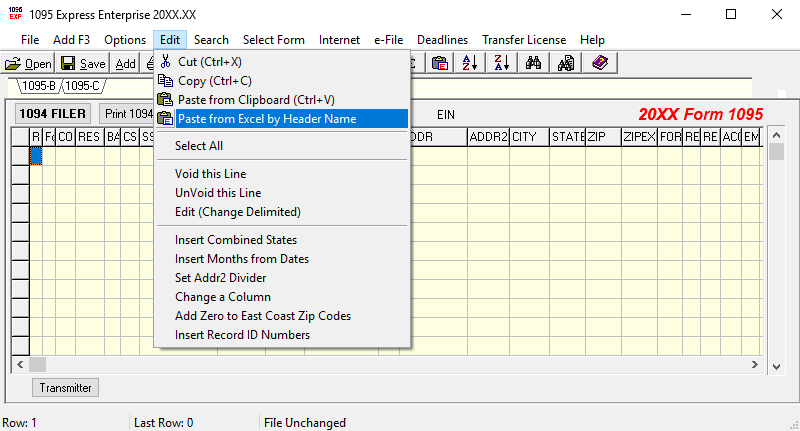
Task: Click the Last Row: 0 status text
Action: click(x=163, y=423)
